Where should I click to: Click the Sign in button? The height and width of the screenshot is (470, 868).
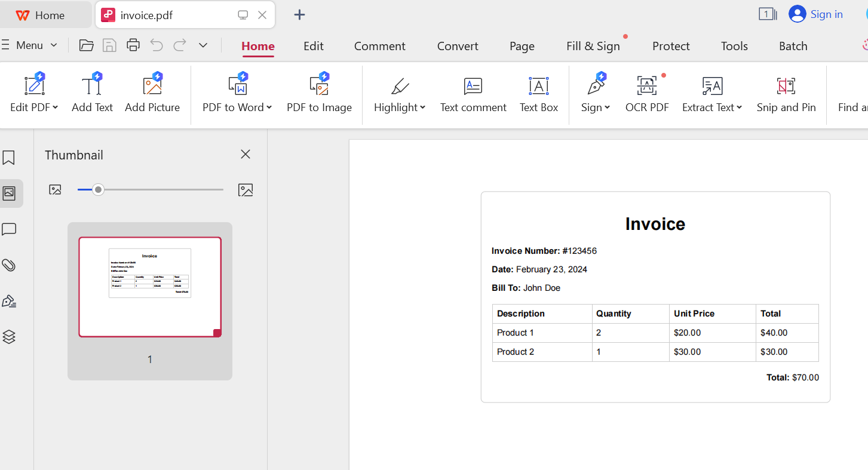816,14
